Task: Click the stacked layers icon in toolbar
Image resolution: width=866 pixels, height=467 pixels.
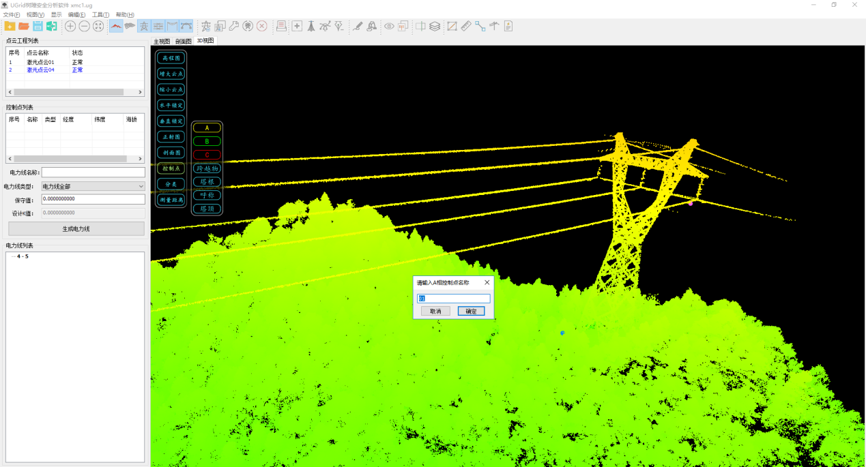Action: coord(434,26)
